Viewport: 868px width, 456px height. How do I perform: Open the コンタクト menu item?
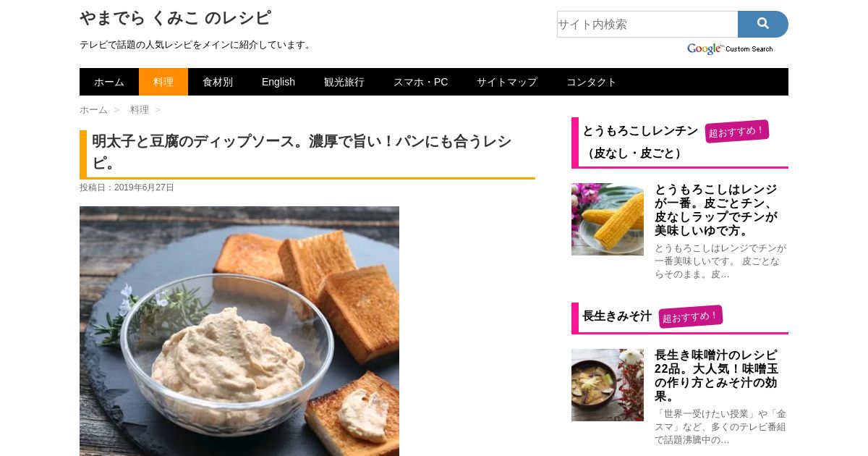pos(592,82)
